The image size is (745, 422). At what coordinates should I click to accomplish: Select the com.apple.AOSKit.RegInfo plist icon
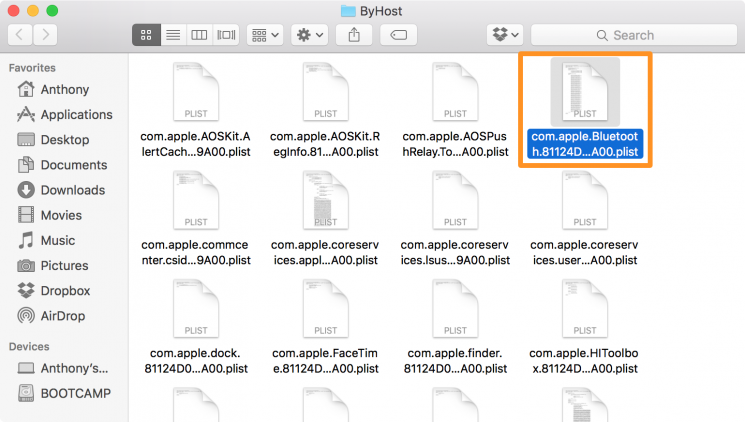(x=325, y=91)
